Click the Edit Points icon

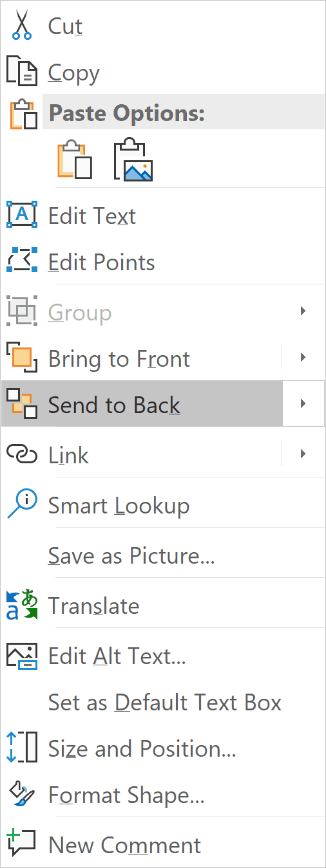click(x=22, y=261)
